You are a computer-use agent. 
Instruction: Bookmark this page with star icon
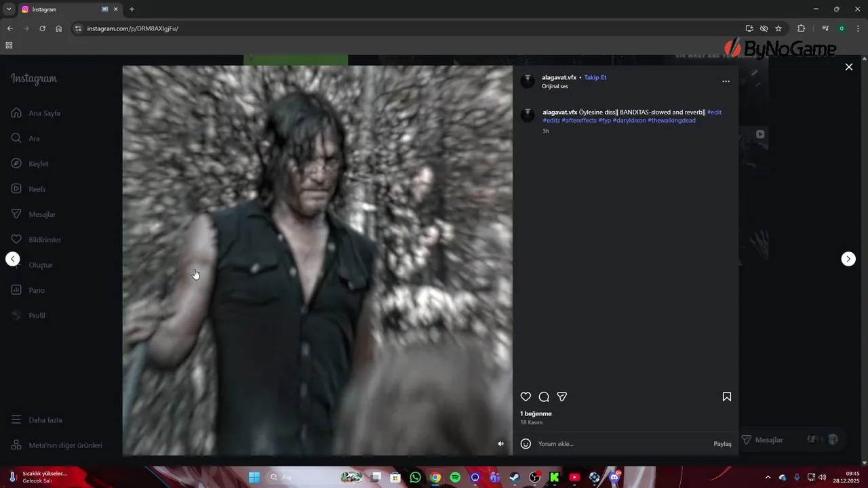(778, 28)
